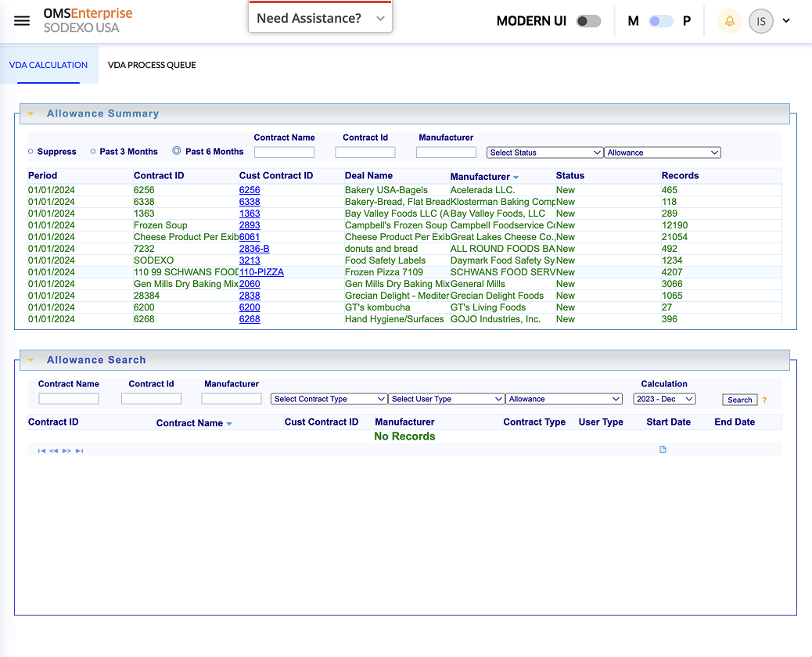Click the Contract Name column sort arrow

pyautogui.click(x=229, y=424)
